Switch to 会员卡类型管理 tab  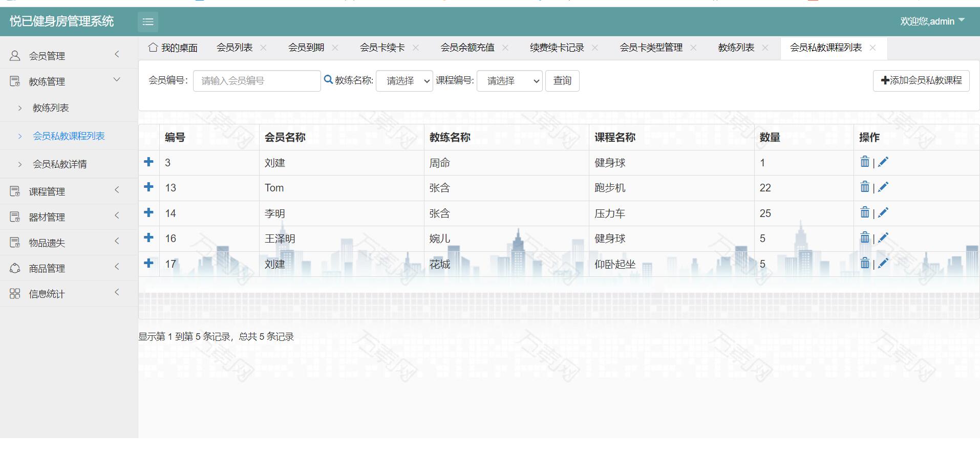click(x=651, y=48)
